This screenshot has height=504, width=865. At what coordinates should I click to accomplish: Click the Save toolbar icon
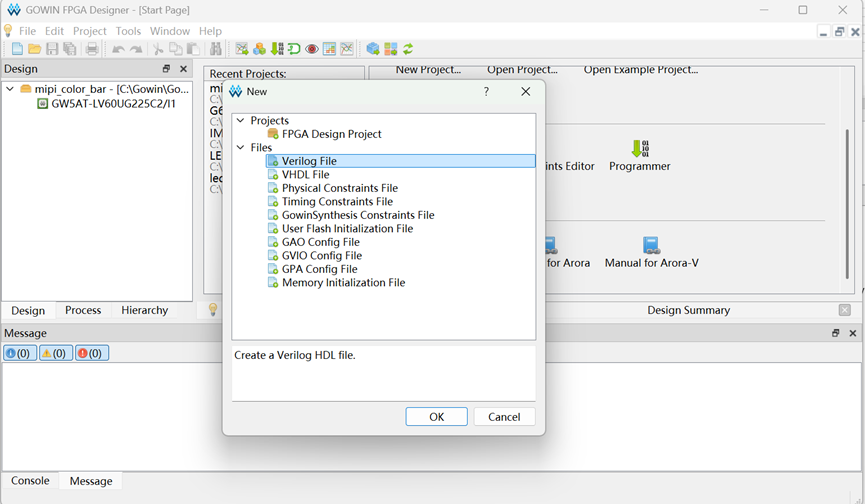click(52, 49)
